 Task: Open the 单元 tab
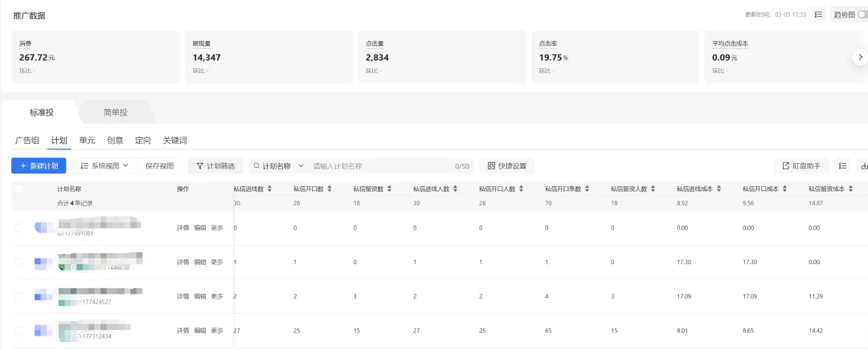click(87, 140)
